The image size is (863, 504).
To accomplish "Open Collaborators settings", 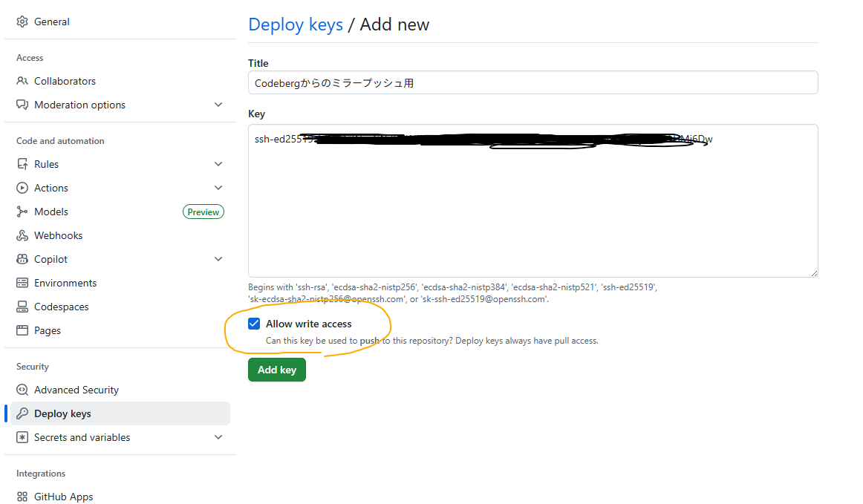I will (65, 81).
